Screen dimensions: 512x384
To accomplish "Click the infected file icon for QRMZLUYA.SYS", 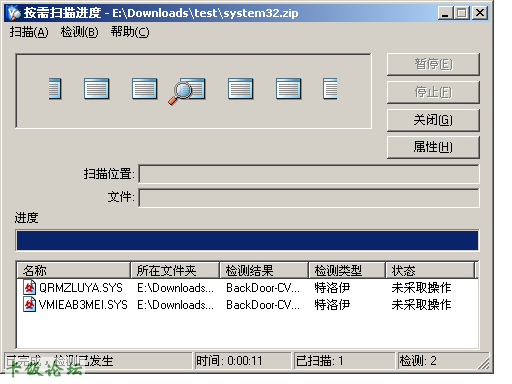I will (29, 287).
